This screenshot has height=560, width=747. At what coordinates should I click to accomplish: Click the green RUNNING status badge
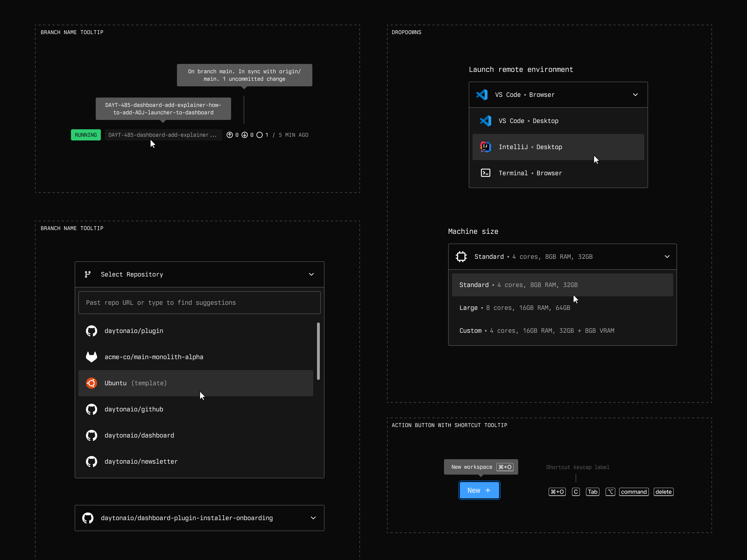click(86, 135)
